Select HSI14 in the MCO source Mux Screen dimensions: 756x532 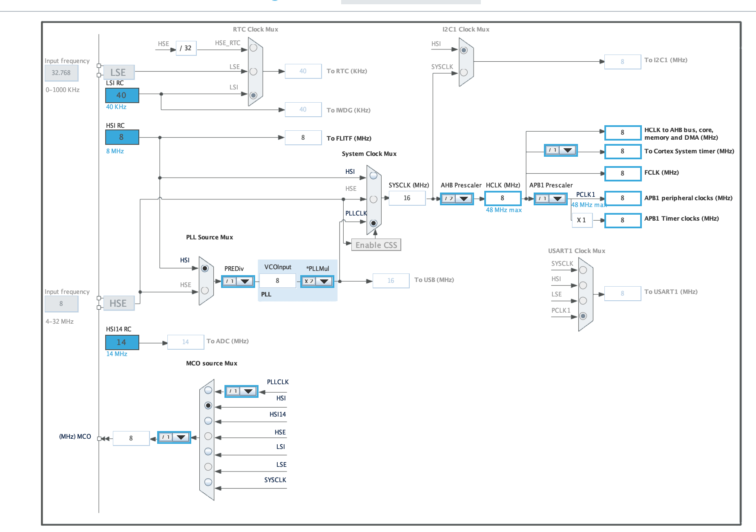tap(208, 420)
